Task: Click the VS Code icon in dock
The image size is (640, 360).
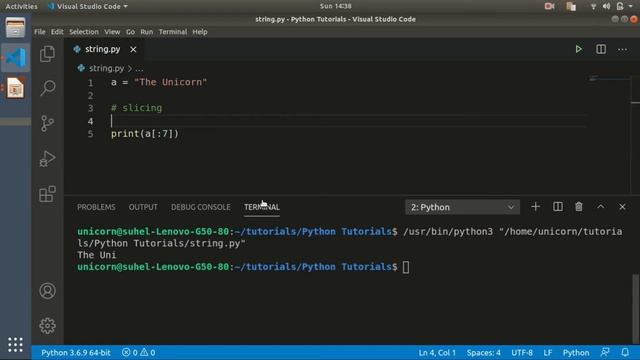Action: (x=16, y=58)
